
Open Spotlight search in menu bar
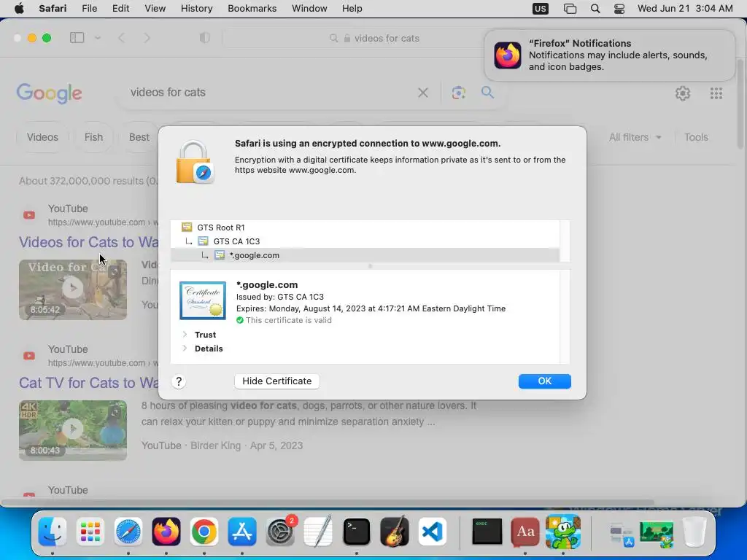[595, 9]
